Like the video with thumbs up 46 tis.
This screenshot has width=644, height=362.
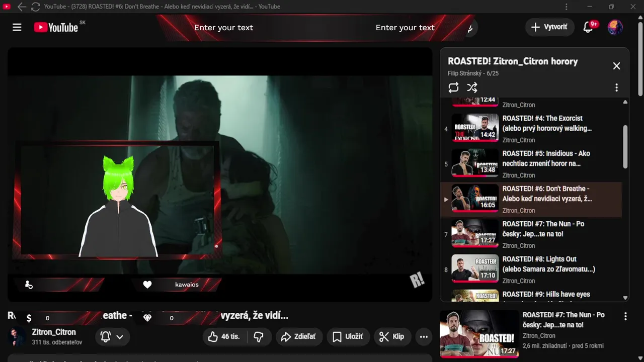pos(225,337)
